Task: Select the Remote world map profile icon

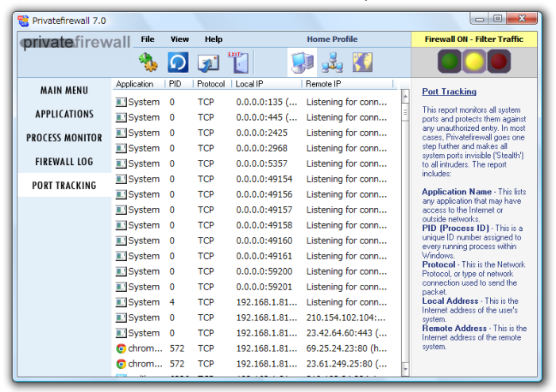Action: pyautogui.click(x=362, y=63)
